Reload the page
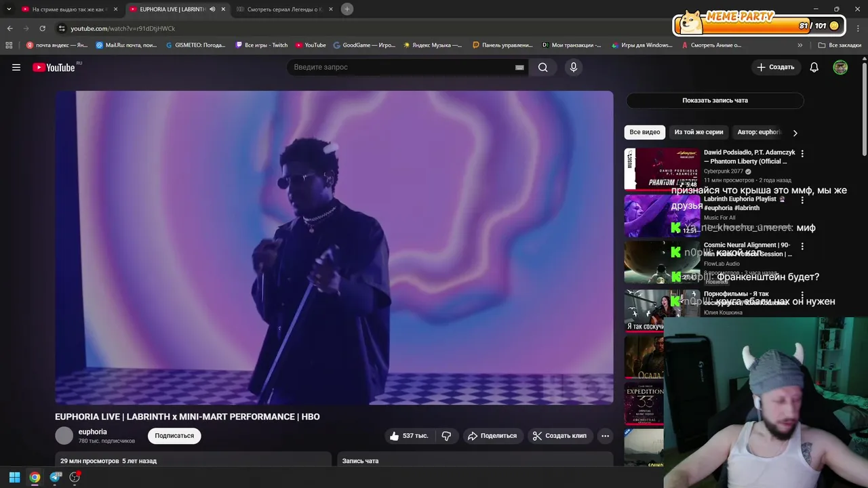The width and height of the screenshot is (868, 488). 42,28
